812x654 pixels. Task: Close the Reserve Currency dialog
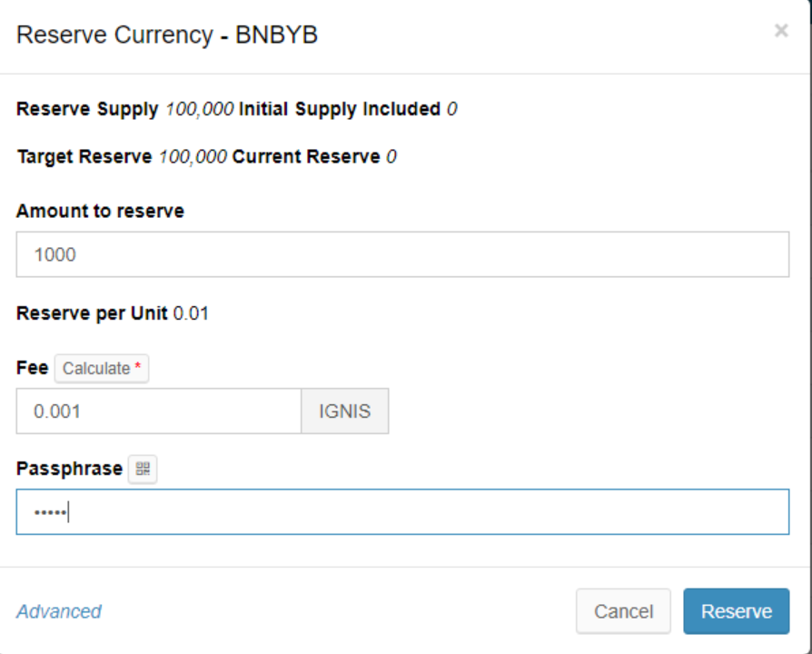780,31
